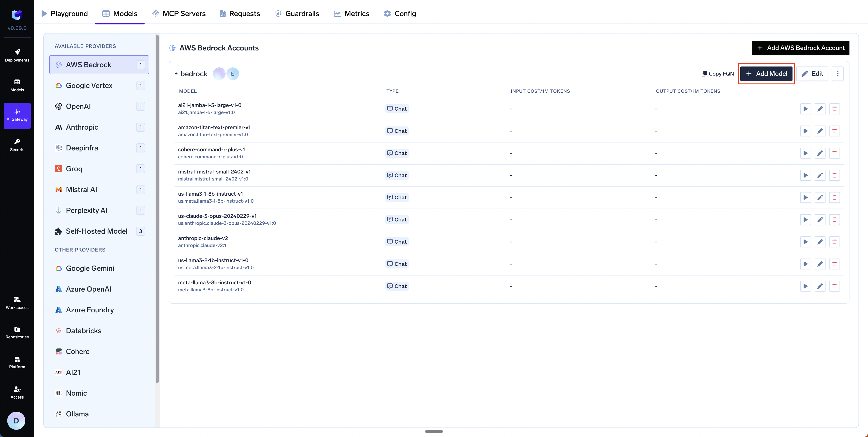Click the horizontal scrollbar at the bottom
Image resolution: width=868 pixels, height=437 pixels.
point(434,432)
